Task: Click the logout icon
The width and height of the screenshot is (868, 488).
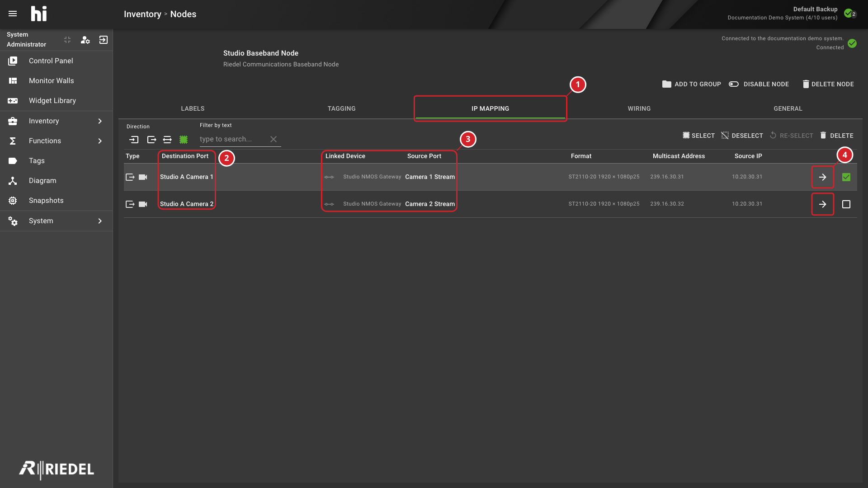Action: [104, 40]
